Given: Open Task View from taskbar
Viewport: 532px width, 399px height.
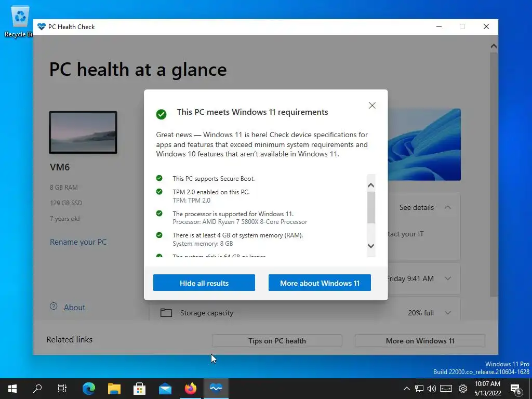Looking at the screenshot, I should coord(62,389).
